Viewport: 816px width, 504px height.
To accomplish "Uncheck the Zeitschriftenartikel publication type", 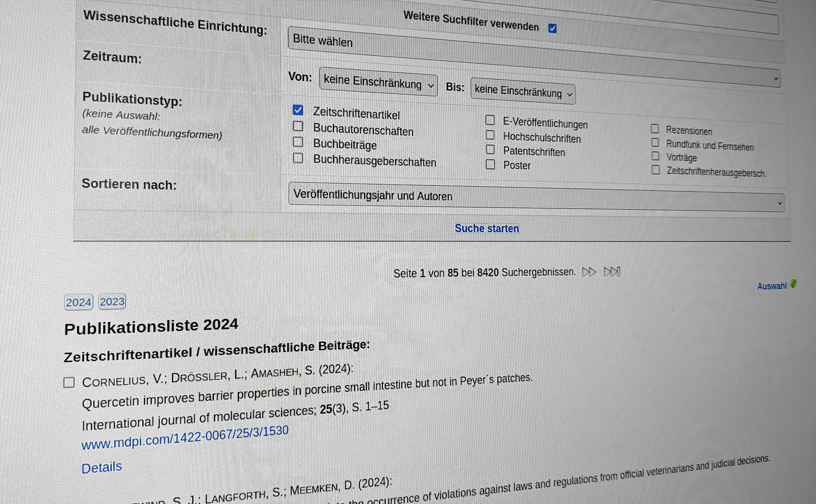I will (x=298, y=110).
